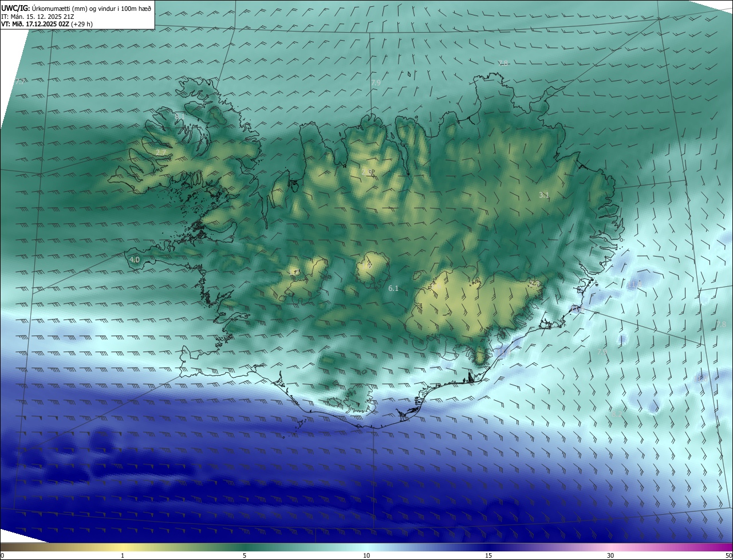Click the '(+29 h)' forecast offset text
The image size is (733, 560).
click(x=82, y=24)
